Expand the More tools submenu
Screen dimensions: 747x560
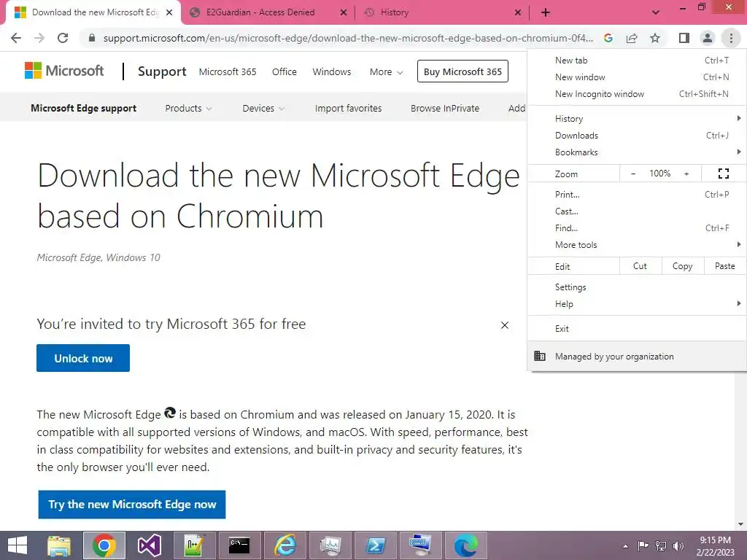637,245
